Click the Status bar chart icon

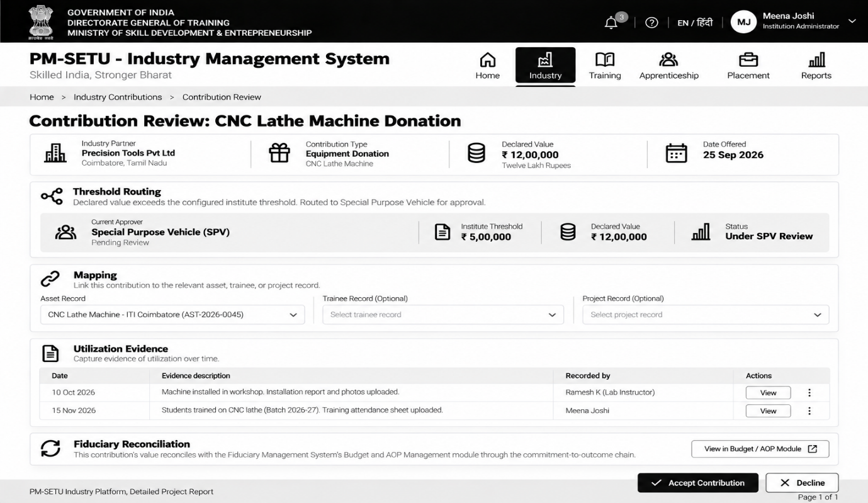point(700,232)
